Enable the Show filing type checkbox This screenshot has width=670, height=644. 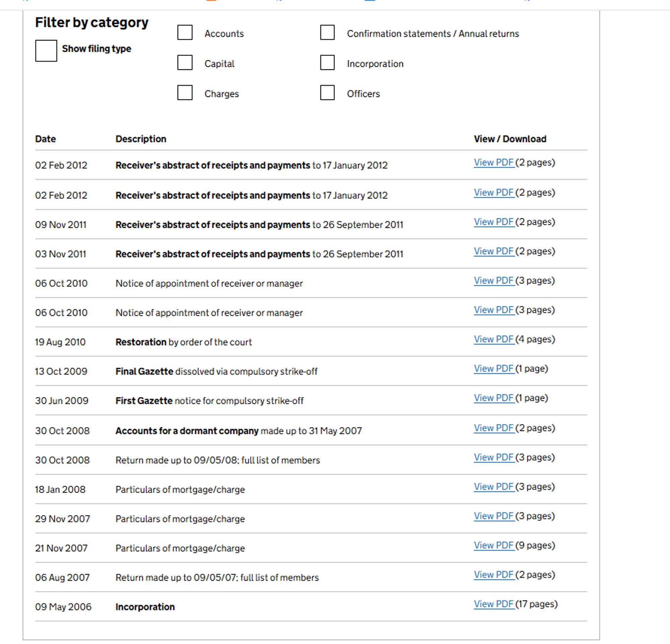46,51
